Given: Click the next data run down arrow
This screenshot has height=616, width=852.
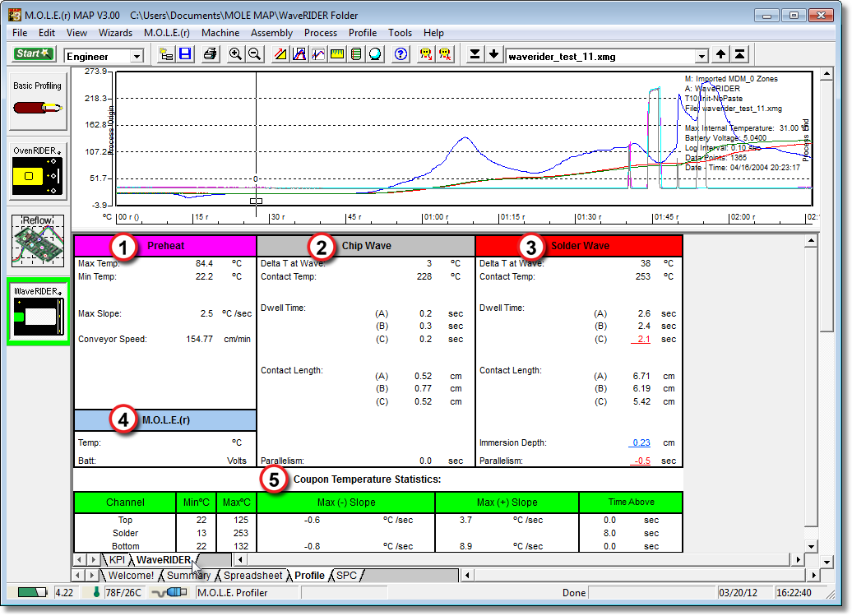Looking at the screenshot, I should pos(494,54).
